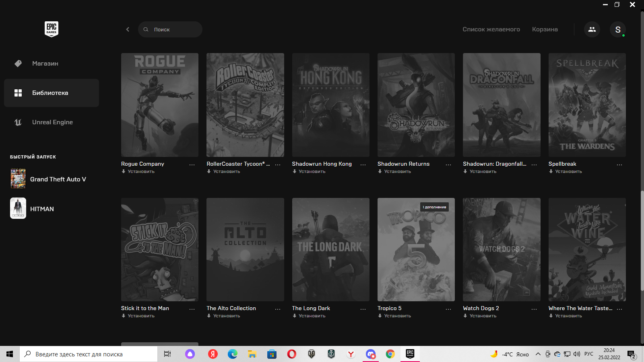Open Список желаемого wishlist
Viewport: 644px width, 362px height.
click(x=491, y=29)
